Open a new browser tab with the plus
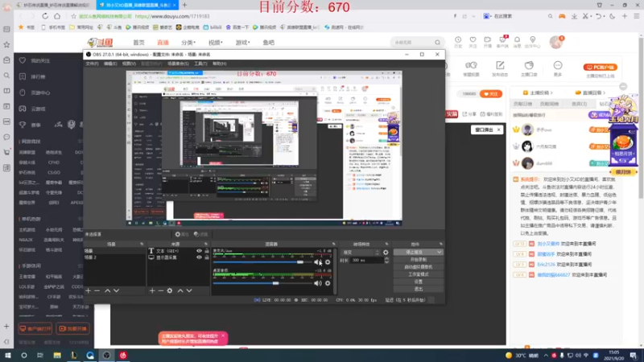The height and width of the screenshot is (362, 644). pos(184,5)
